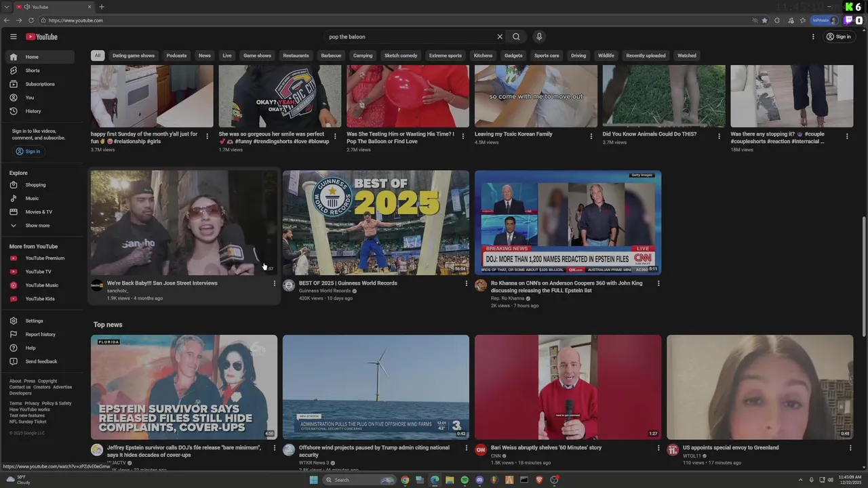Select the Restaurants filter chip

(296, 56)
